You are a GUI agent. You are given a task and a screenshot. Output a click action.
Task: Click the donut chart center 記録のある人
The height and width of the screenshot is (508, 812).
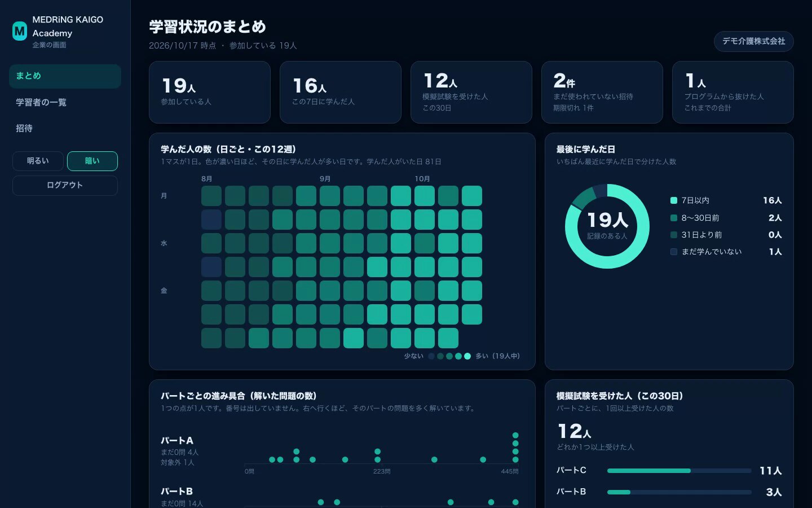click(607, 226)
